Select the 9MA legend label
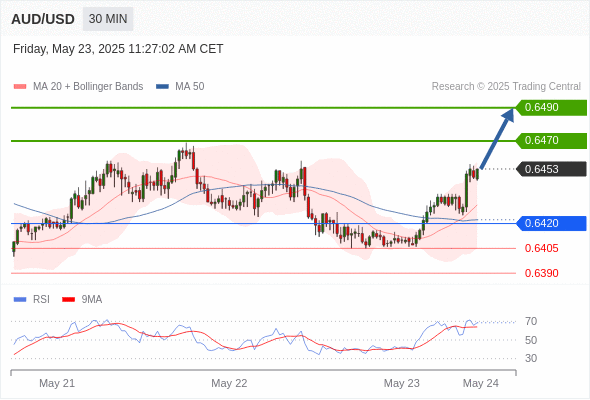 [92, 300]
